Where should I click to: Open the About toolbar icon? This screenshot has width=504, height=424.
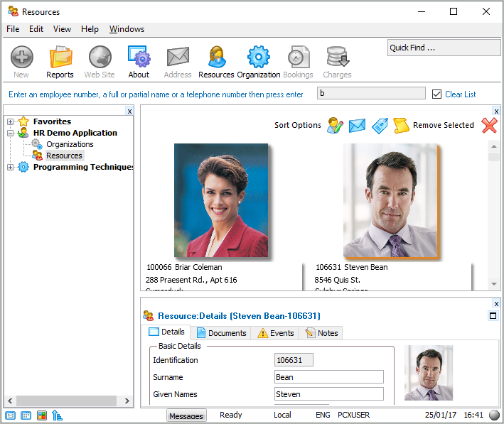pos(139,57)
